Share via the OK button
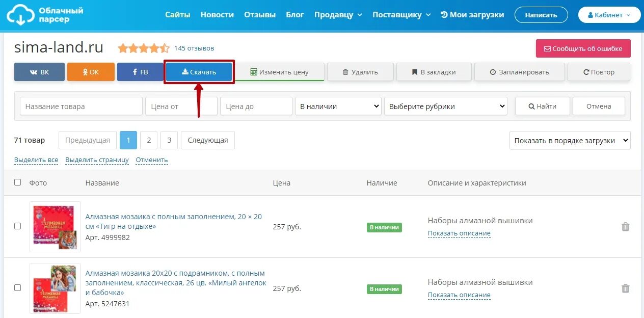This screenshot has width=644, height=318. coord(91,72)
